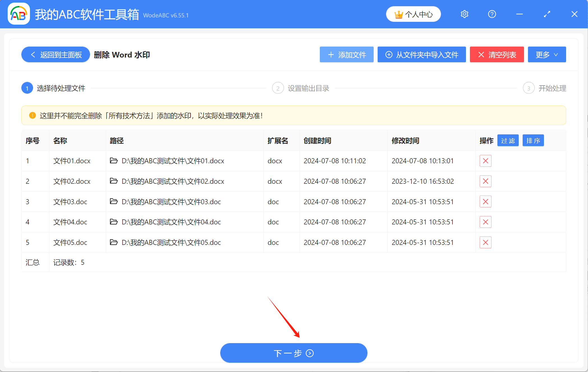Viewport: 588px width, 372px height.
Task: Click the WodeABC toolbox logo
Action: point(18,14)
